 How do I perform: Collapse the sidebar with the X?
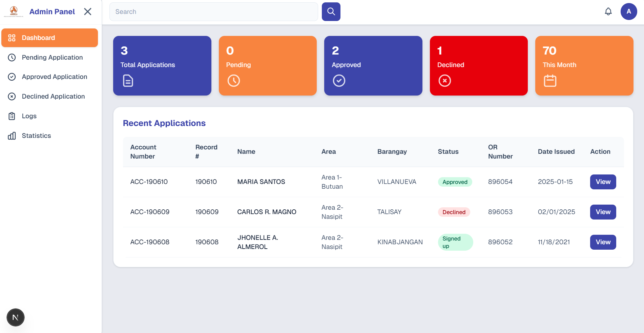[87, 11]
